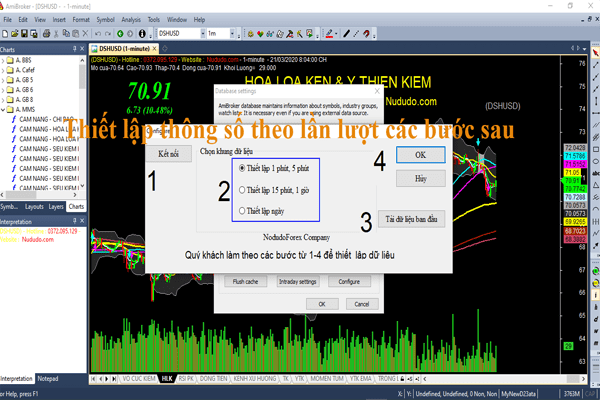Click the green Back navigation icon

pyautogui.click(x=120, y=34)
